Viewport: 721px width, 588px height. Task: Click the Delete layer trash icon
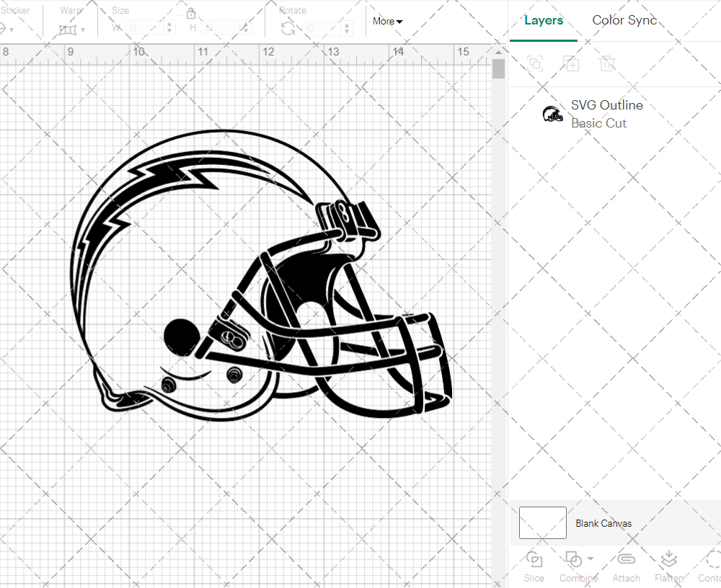point(607,63)
